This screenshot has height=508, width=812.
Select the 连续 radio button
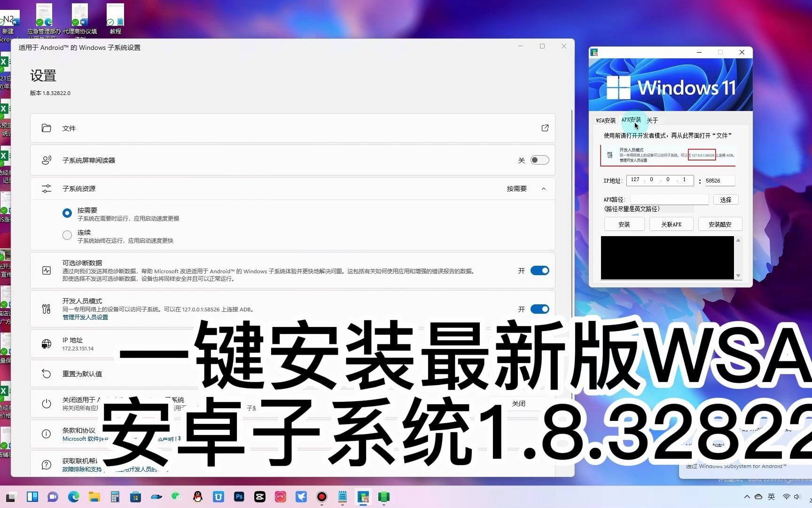67,235
